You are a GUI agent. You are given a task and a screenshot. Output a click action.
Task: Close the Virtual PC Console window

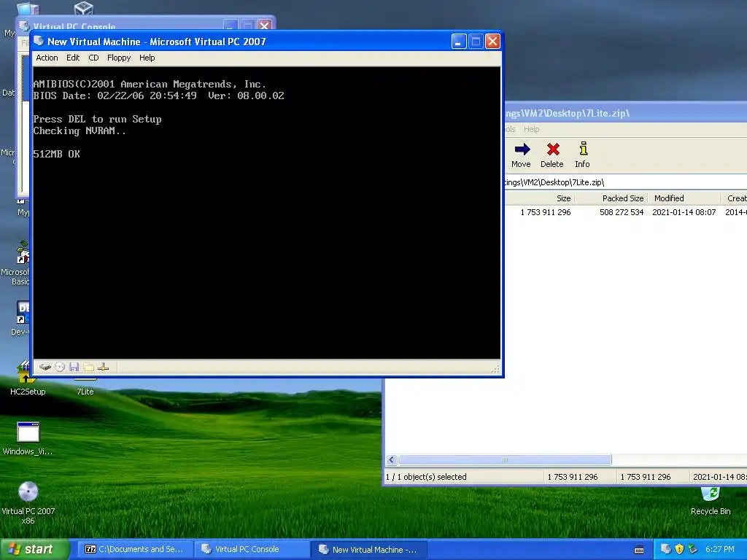click(264, 25)
